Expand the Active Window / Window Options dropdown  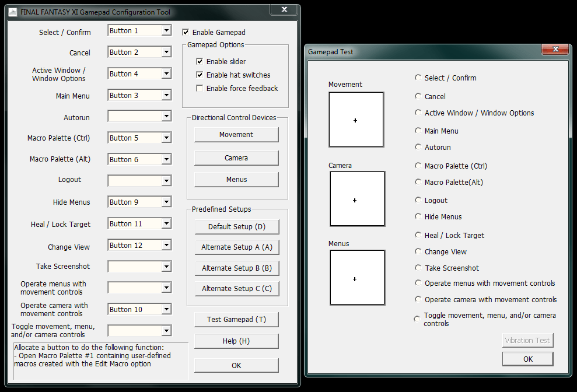[x=166, y=73]
